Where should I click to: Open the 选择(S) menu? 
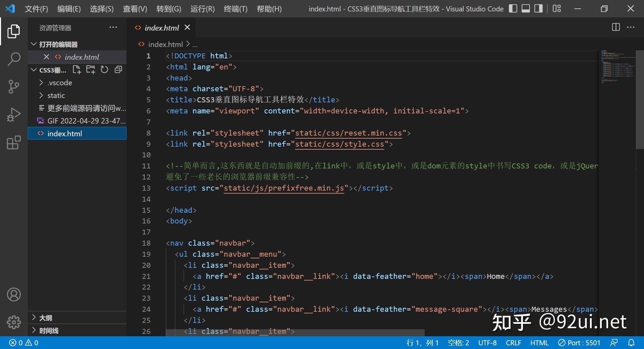click(102, 9)
